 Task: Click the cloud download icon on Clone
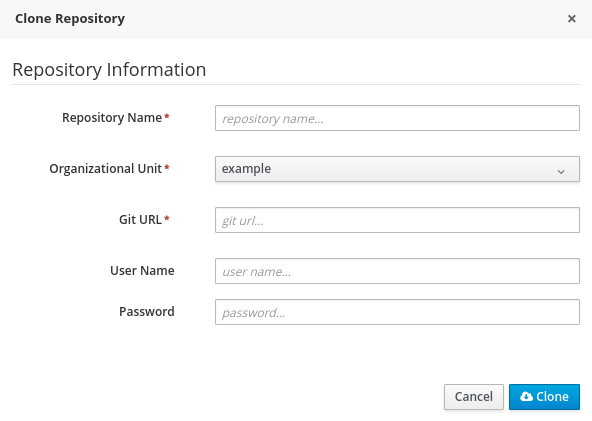point(526,396)
